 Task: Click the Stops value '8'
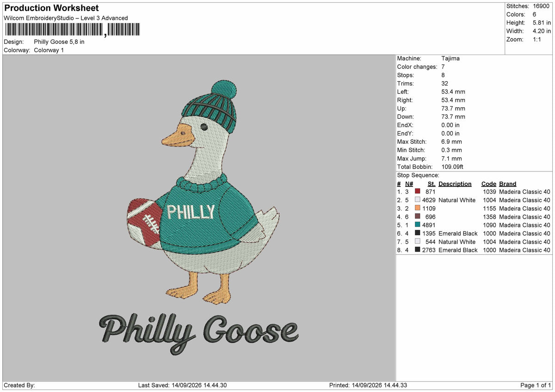point(444,75)
